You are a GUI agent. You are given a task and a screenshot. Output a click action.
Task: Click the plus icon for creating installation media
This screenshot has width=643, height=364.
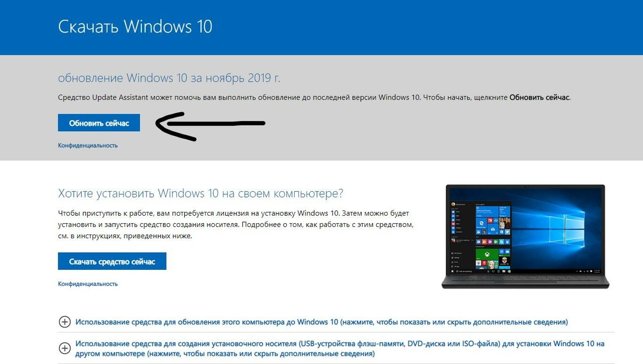[64, 348]
